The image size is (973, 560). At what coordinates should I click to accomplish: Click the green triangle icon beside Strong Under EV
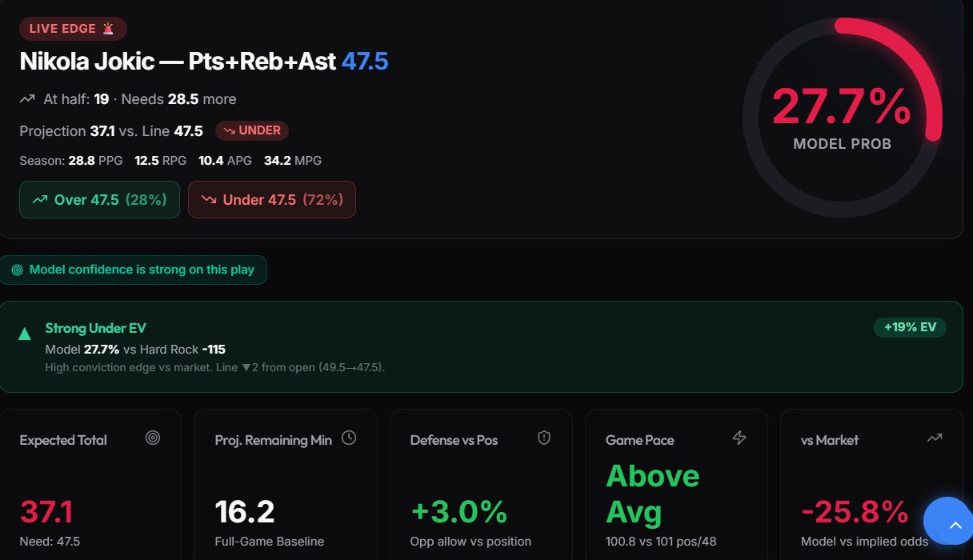25,334
